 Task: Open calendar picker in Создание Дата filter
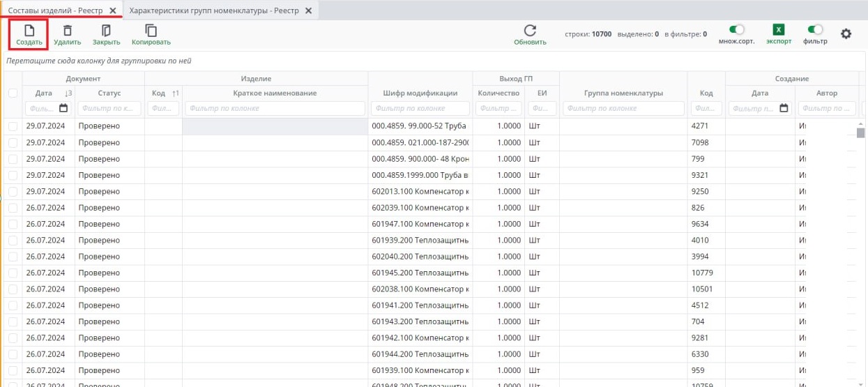(x=784, y=108)
